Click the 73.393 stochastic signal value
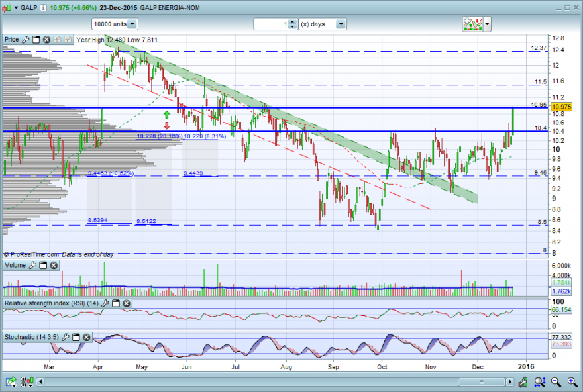This screenshot has height=392, width=583. pyautogui.click(x=561, y=344)
